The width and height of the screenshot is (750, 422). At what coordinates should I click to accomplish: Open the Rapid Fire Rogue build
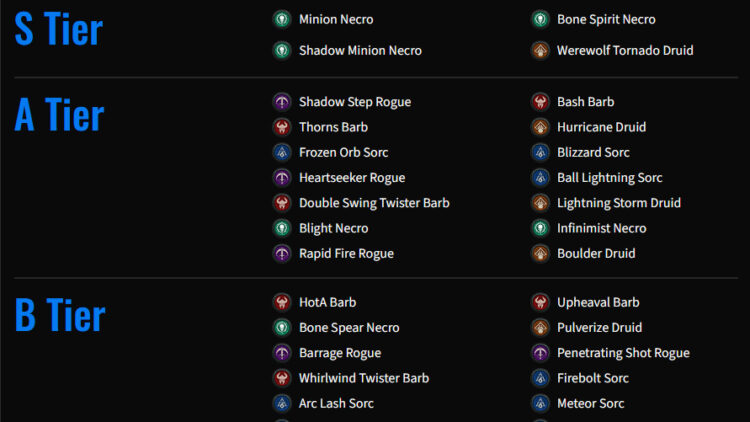pos(346,254)
